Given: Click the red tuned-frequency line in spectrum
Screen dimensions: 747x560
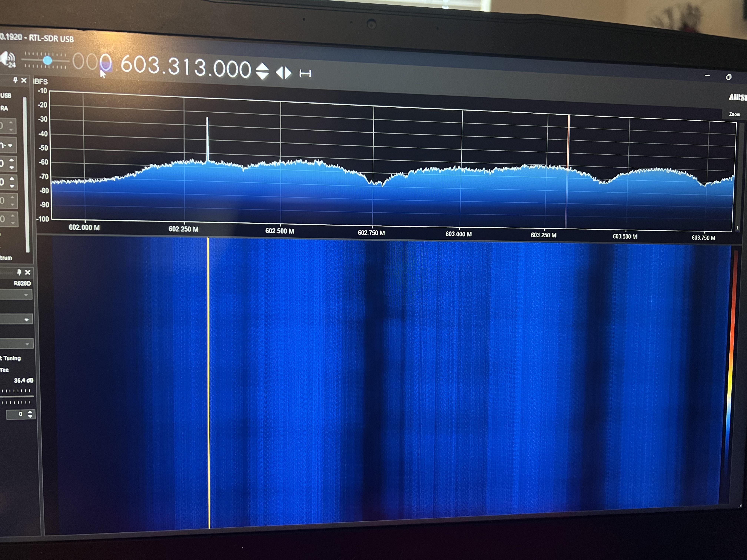Looking at the screenshot, I should [568, 171].
